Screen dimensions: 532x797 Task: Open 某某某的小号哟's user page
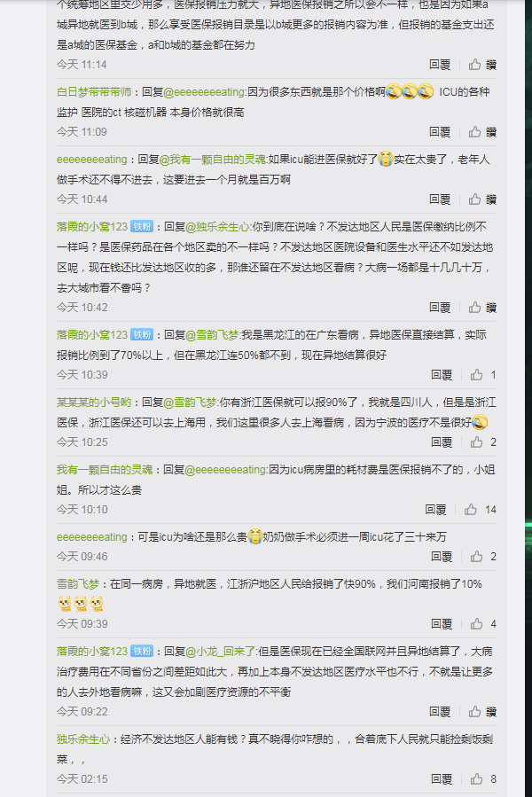pyautogui.click(x=94, y=402)
